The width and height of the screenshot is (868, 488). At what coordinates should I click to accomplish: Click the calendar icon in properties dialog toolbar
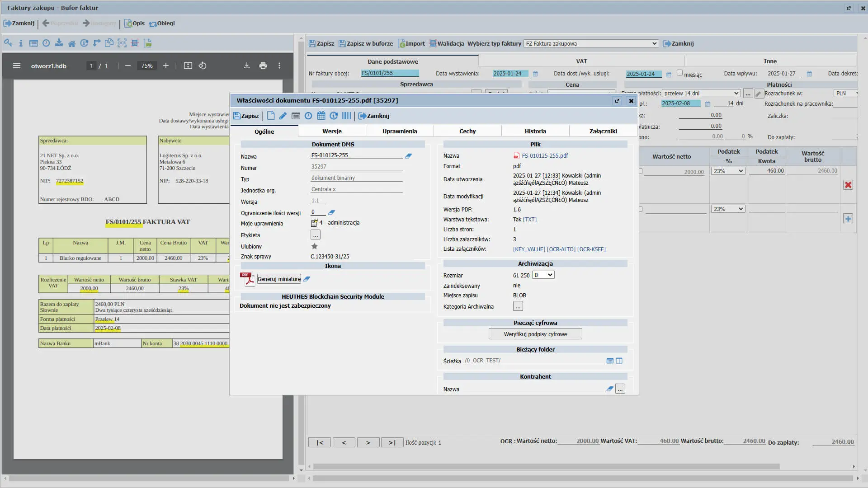321,116
